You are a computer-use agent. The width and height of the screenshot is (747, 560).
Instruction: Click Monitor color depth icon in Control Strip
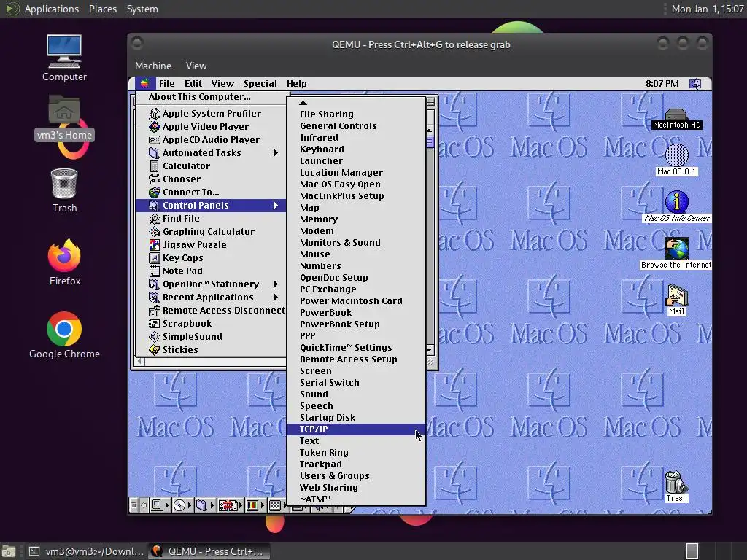(252, 505)
